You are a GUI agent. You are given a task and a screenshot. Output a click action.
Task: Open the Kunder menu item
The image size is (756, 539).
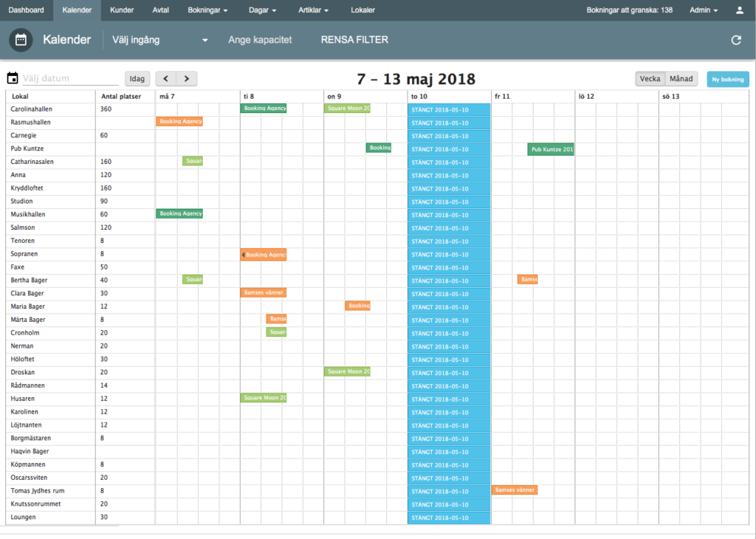point(122,10)
